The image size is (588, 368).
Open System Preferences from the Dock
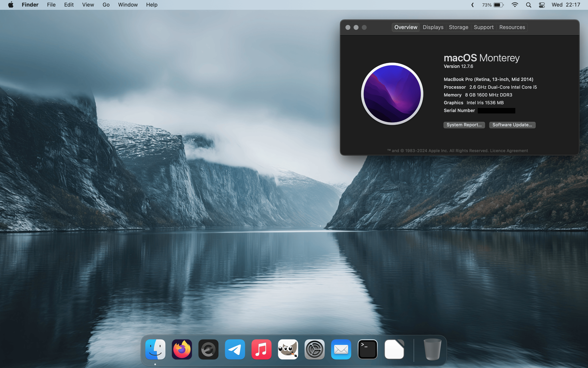[314, 349]
